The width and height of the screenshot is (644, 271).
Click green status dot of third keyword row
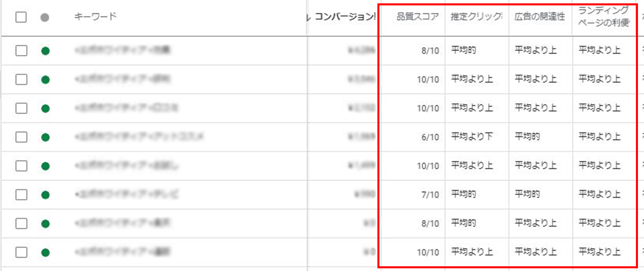click(x=45, y=109)
